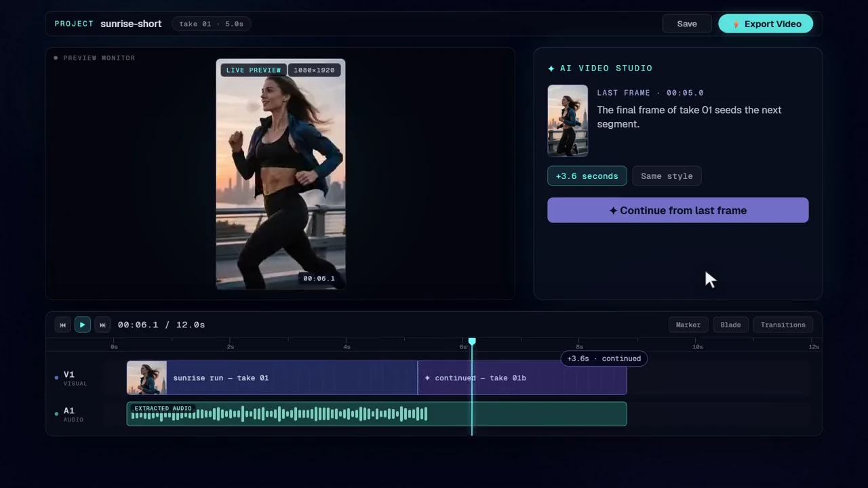Click the AI VIDEO STUDIO heading
Screen dimensions: 868x488
[x=600, y=68]
